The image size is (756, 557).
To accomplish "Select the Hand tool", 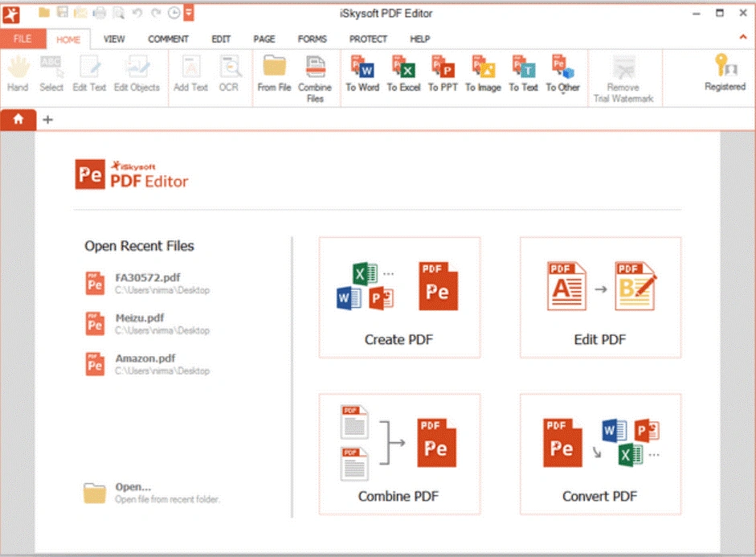I will 18,74.
